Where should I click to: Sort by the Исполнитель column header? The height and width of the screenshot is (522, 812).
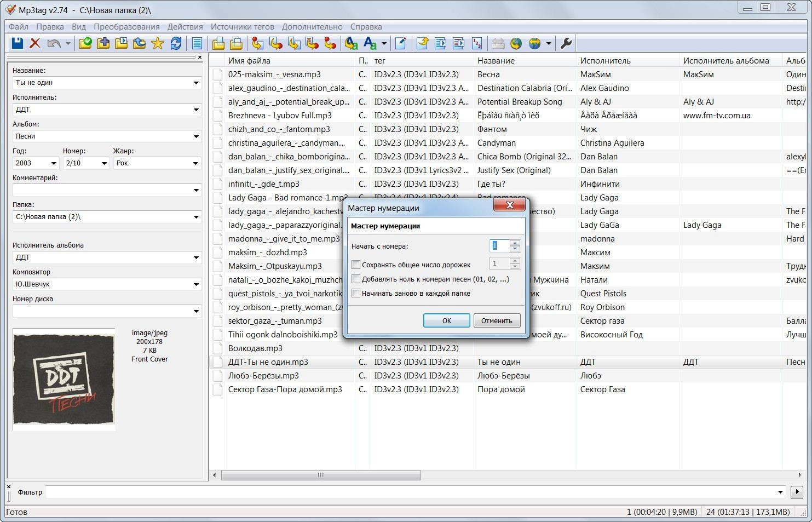[628, 60]
